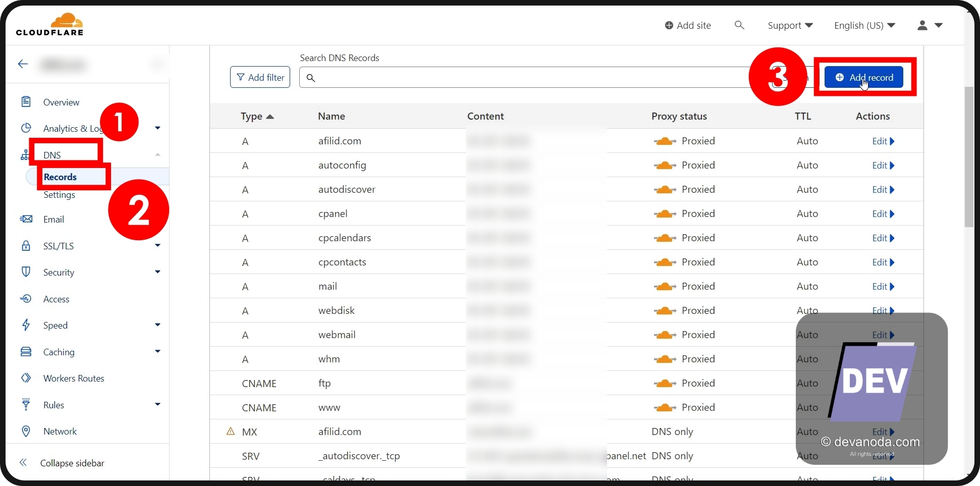The image size is (980, 486).
Task: Go back using the left arrow icon
Action: [x=23, y=64]
